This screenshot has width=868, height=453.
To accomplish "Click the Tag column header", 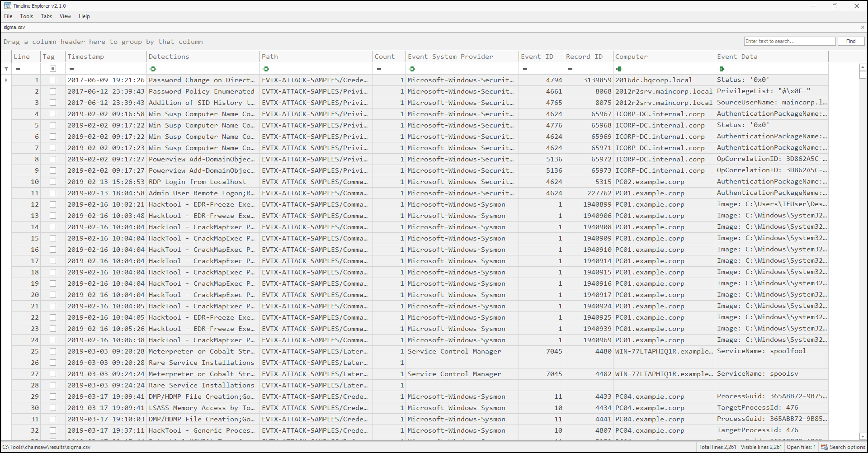I will pos(53,57).
